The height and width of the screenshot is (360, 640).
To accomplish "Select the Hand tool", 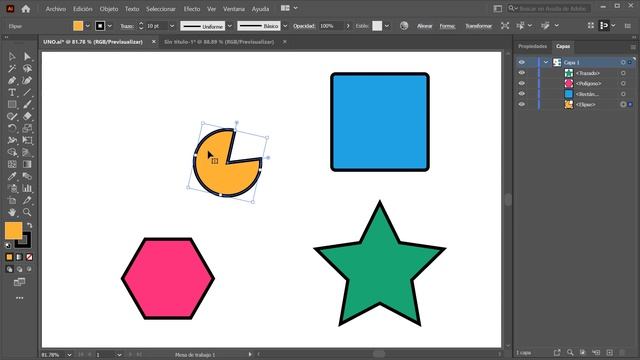I will tap(12, 212).
